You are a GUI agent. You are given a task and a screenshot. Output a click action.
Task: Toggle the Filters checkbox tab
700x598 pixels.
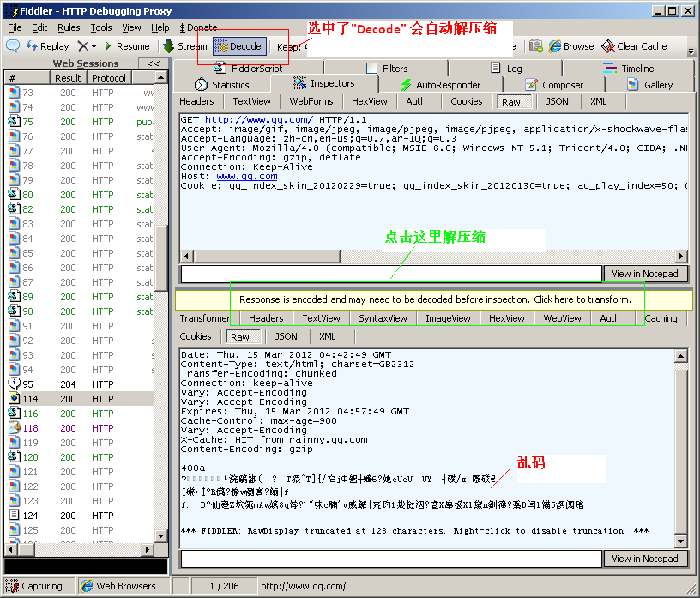(x=387, y=69)
